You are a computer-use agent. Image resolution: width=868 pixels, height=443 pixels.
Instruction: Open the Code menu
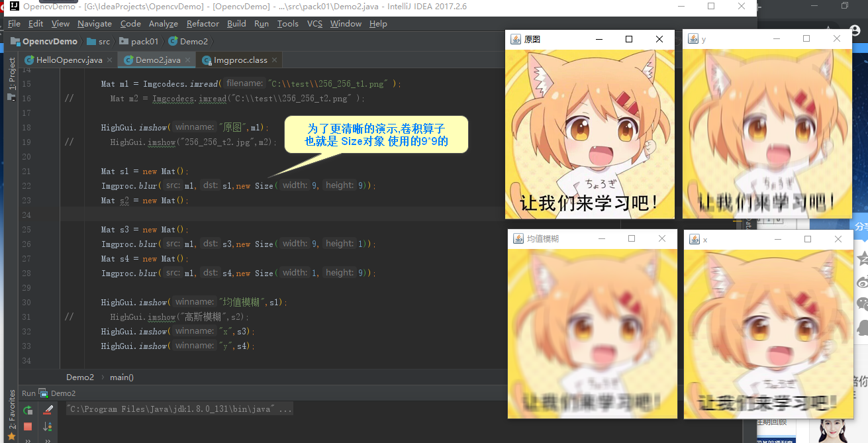130,23
